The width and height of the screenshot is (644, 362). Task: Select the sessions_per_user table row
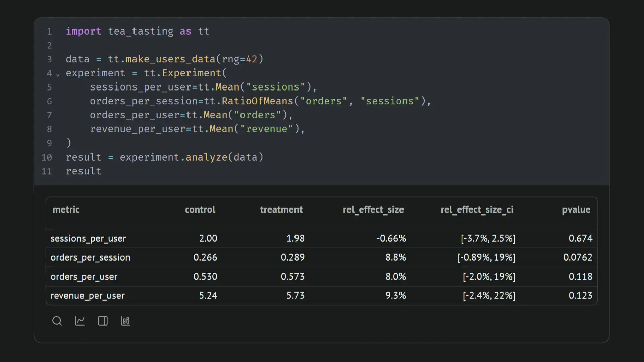pyautogui.click(x=88, y=239)
